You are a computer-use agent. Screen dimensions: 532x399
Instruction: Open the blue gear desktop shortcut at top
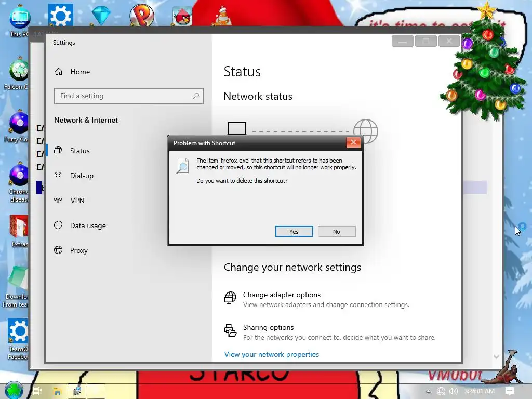pos(60,15)
